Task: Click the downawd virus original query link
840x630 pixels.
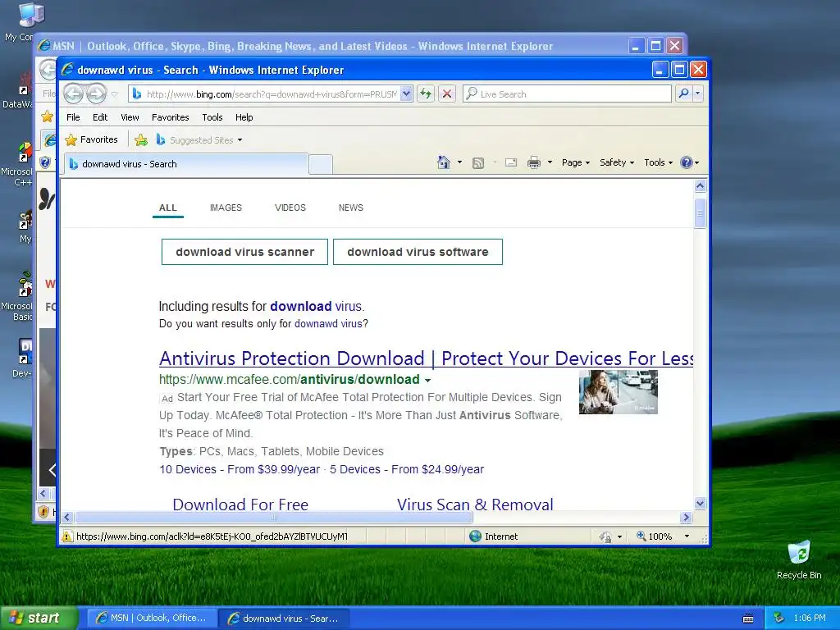Action: click(329, 323)
